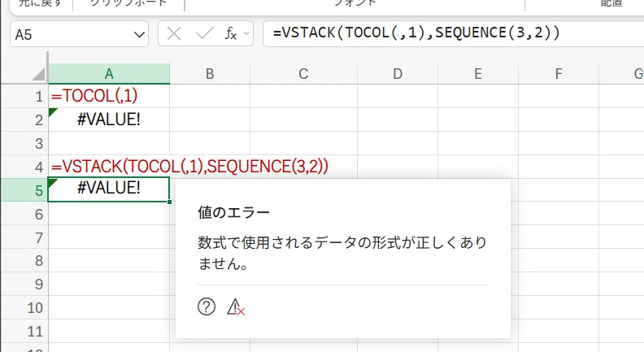The height and width of the screenshot is (352, 644).
Task: Select row 11 header
Action: (24, 331)
